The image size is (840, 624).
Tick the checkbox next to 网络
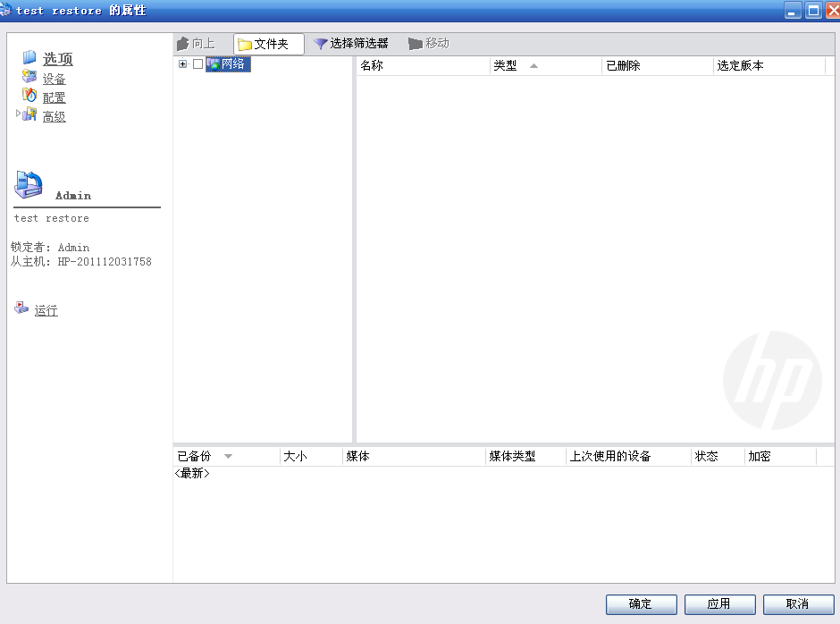197,63
